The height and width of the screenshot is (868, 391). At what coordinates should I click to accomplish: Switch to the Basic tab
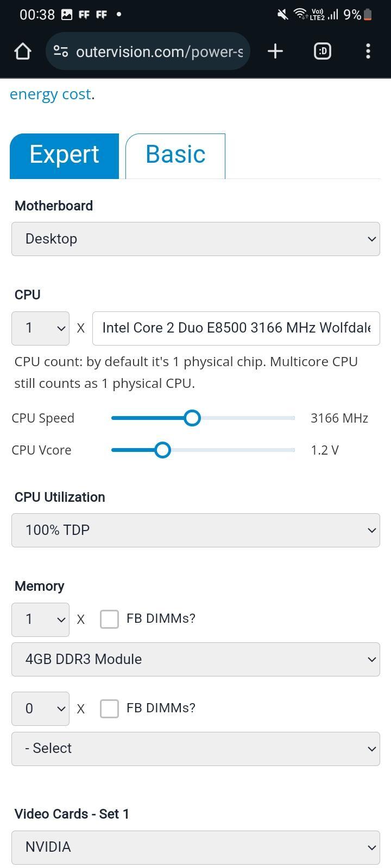click(175, 156)
